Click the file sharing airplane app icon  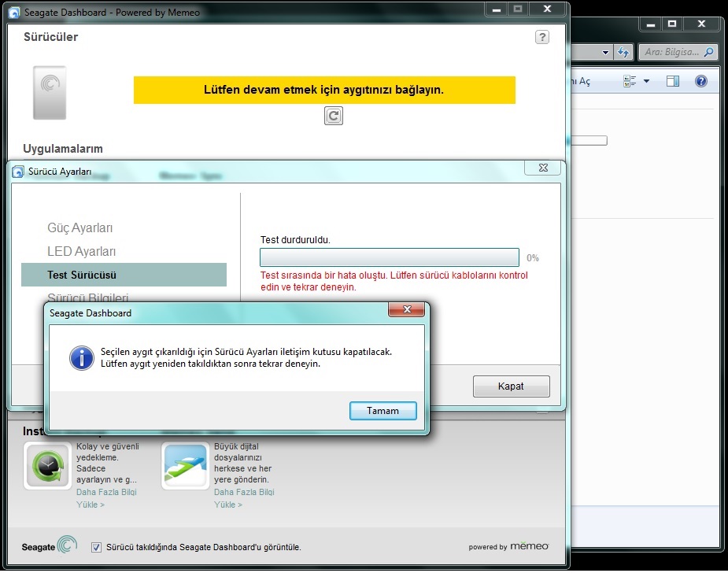185,466
